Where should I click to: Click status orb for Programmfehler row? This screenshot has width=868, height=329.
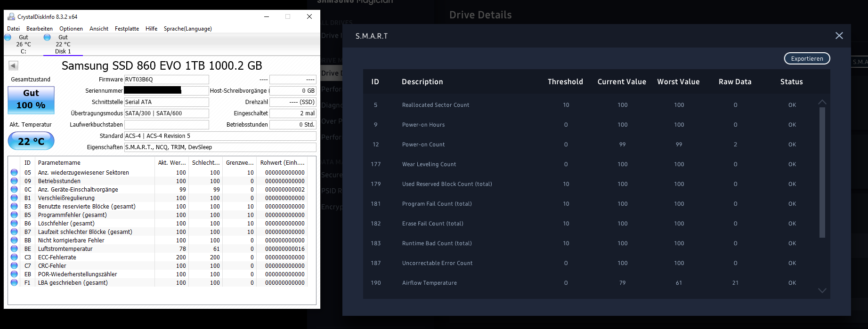click(14, 215)
